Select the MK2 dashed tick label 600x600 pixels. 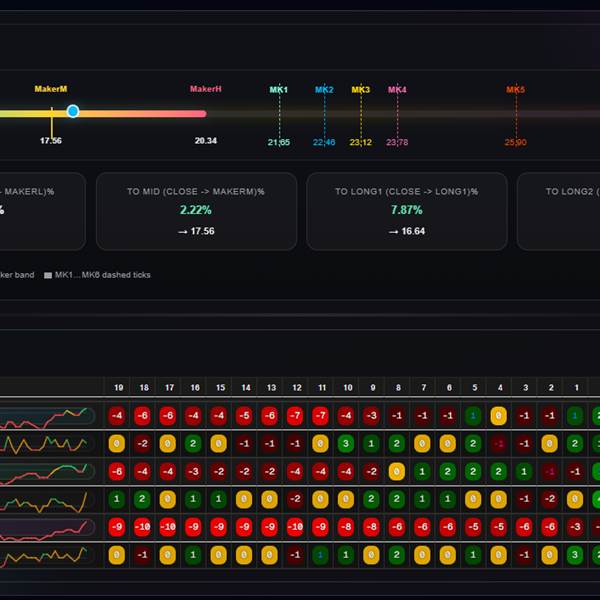tap(324, 90)
